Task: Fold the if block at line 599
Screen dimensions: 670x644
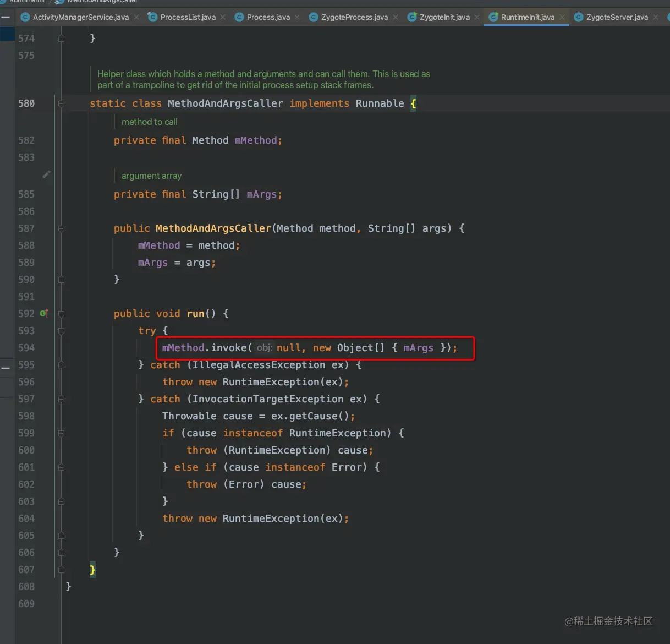Action: [x=61, y=433]
